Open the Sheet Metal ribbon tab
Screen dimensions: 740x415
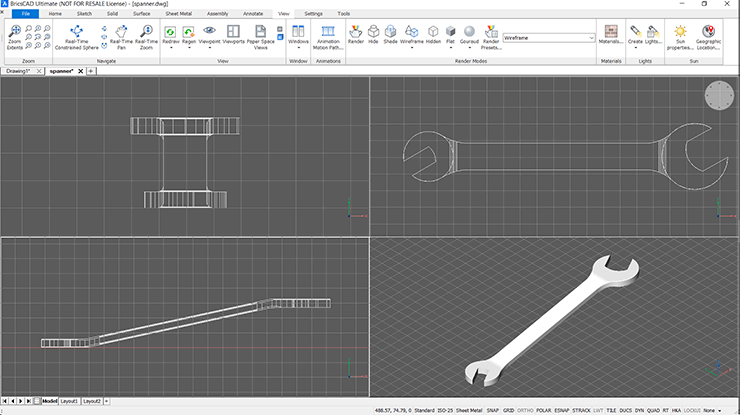[x=179, y=14]
